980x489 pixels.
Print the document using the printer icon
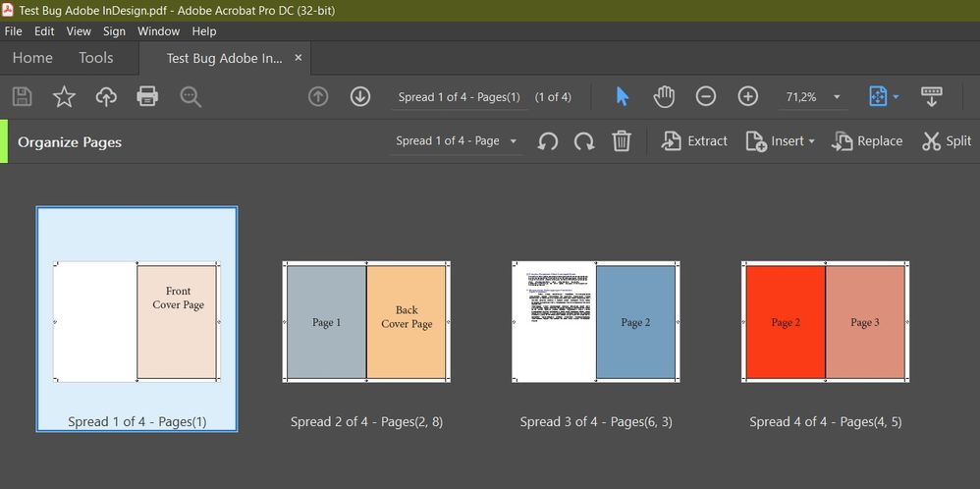point(147,96)
